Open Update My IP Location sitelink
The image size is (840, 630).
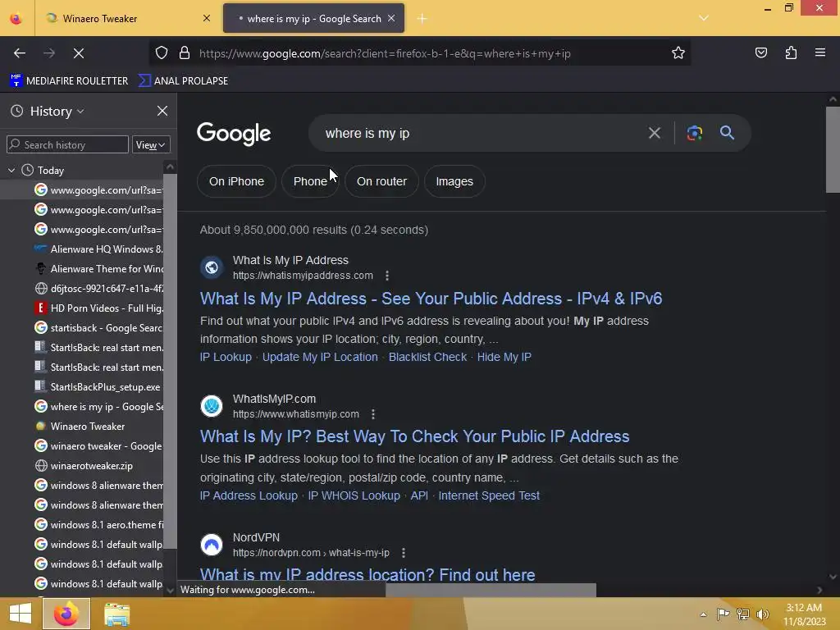[x=320, y=357]
